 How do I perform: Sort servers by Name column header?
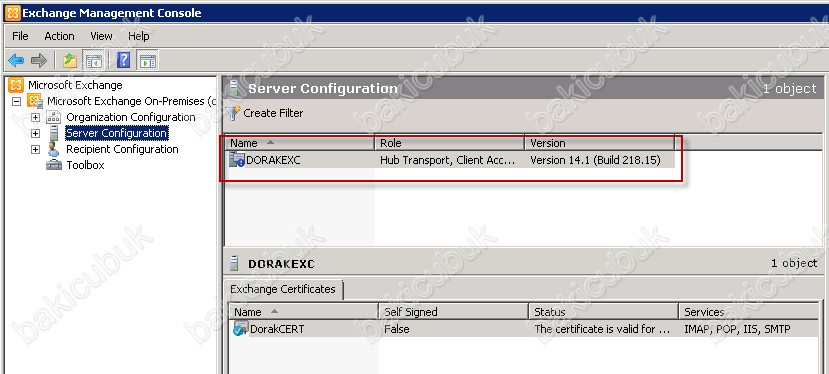[x=300, y=143]
